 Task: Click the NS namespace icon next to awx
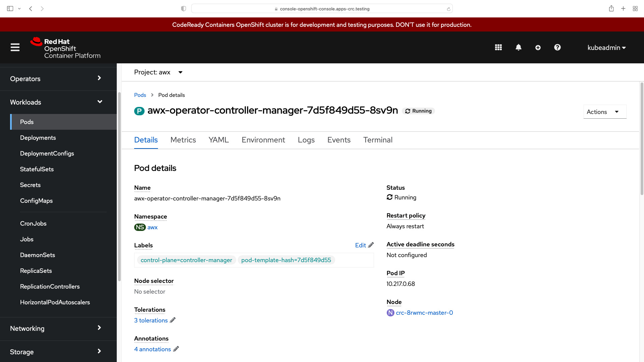139,227
